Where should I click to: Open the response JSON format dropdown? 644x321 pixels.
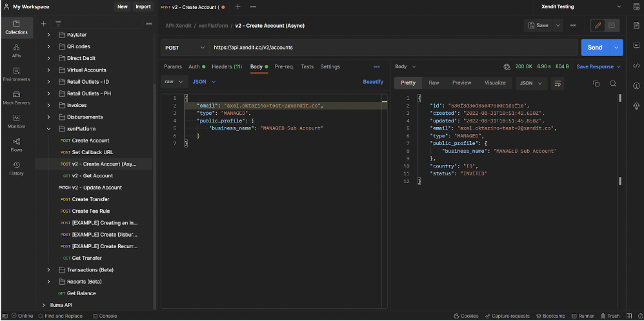532,83
